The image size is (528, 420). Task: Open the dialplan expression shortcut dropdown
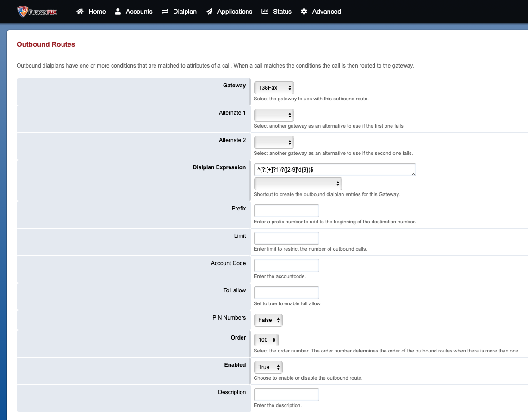[298, 184]
